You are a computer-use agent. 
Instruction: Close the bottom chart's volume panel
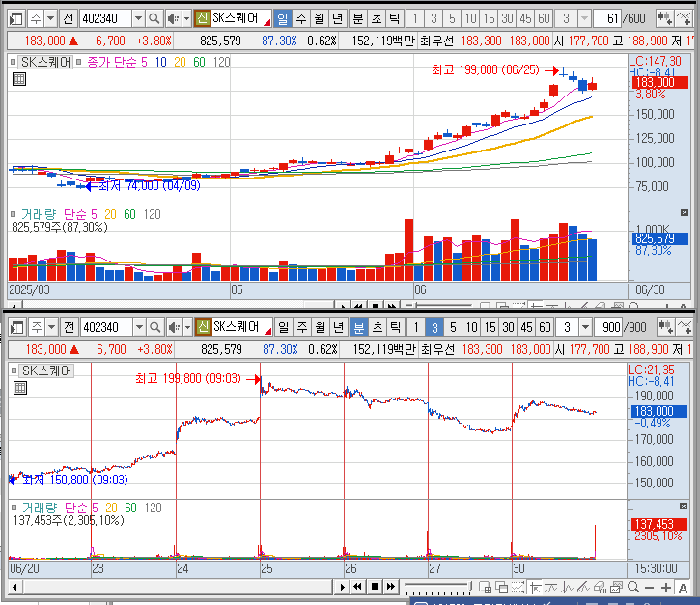(683, 506)
